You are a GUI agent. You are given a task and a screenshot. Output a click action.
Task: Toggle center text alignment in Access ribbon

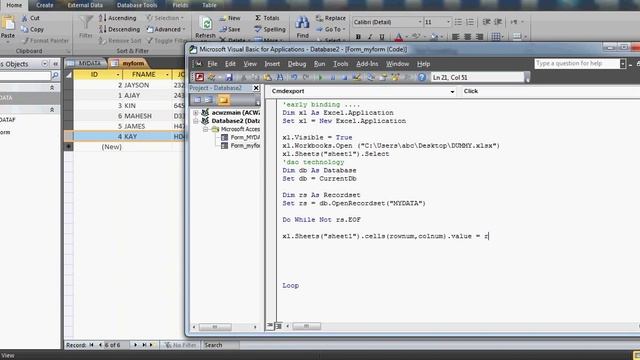(467, 37)
